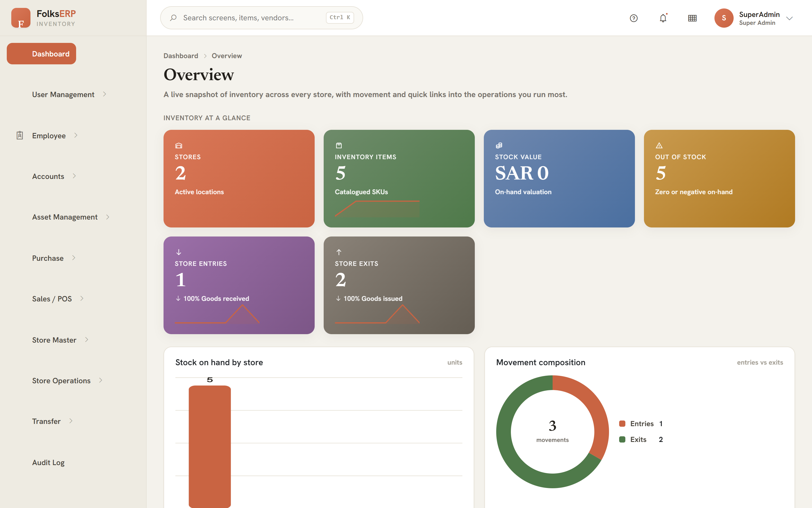This screenshot has height=508, width=812.
Task: Click the FolksERP logo icon
Action: (21, 18)
